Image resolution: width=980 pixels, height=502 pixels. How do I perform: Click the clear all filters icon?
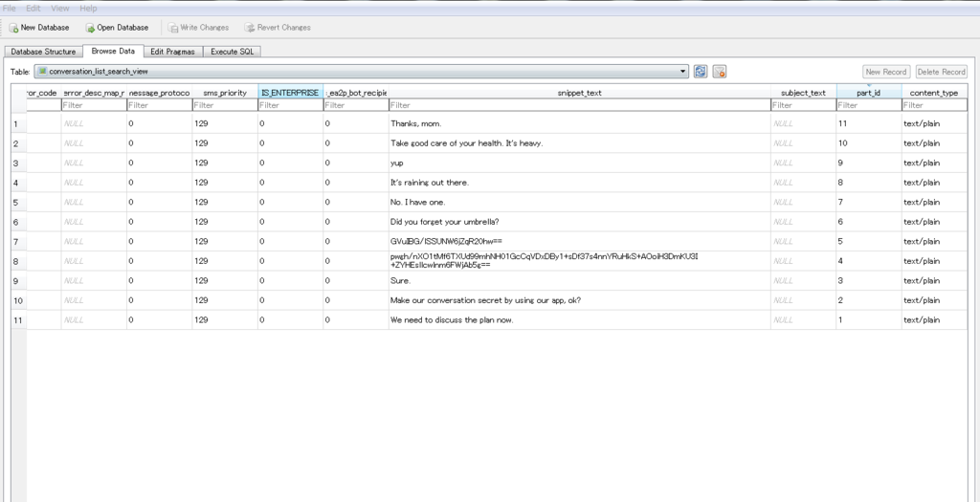pos(720,72)
